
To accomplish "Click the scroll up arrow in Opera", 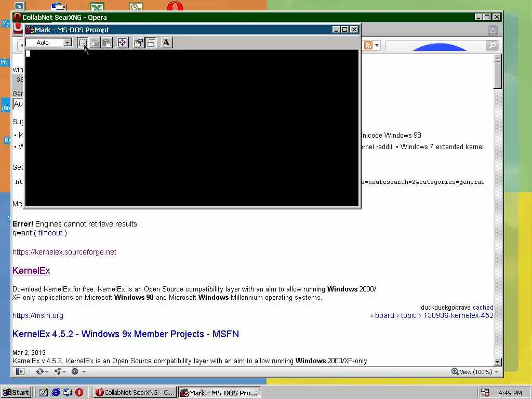I will (x=497, y=58).
